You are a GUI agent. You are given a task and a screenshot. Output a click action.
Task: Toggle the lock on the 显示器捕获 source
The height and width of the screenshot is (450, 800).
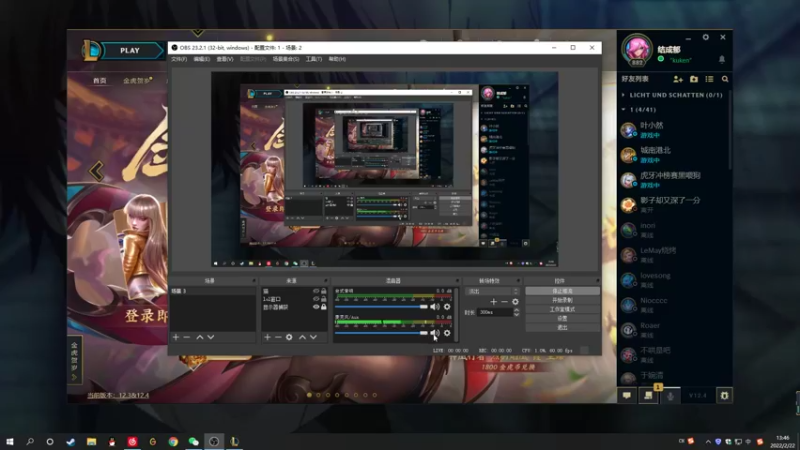point(323,307)
